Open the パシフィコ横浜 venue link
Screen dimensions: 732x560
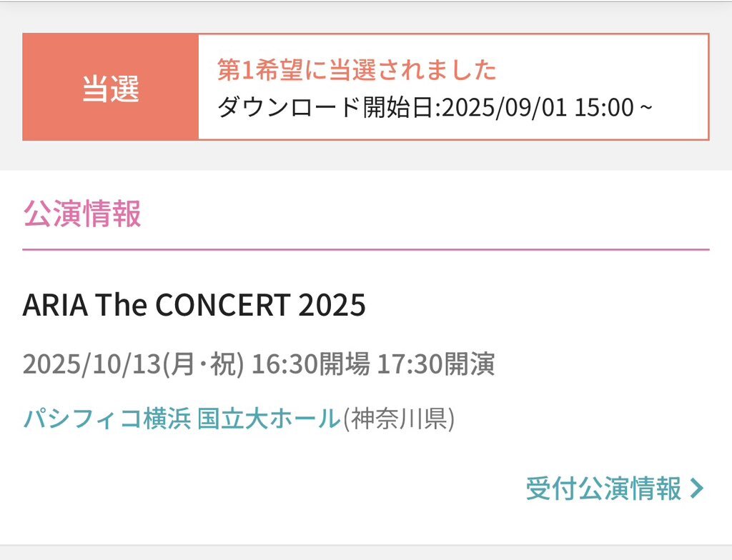click(107, 418)
